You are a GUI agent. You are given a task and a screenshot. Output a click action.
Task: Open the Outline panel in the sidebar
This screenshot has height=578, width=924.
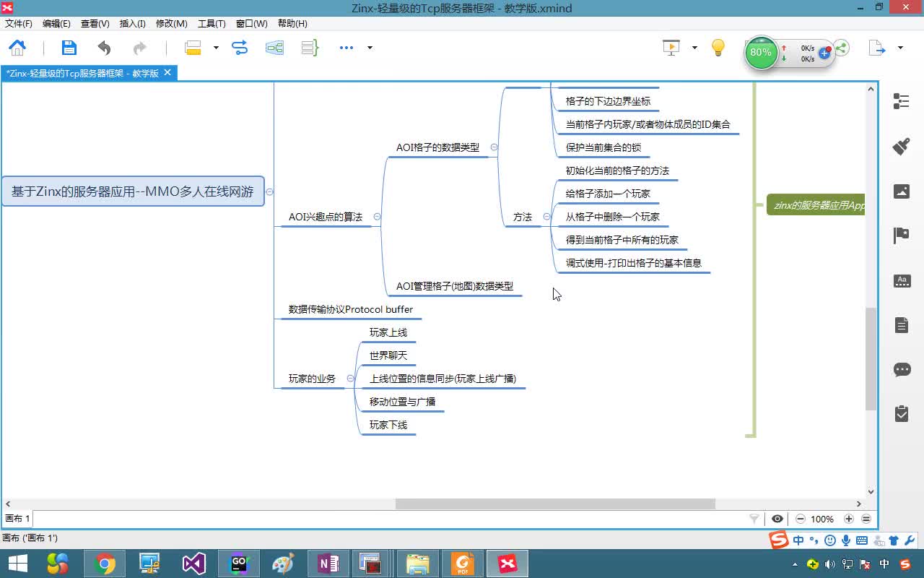point(902,101)
